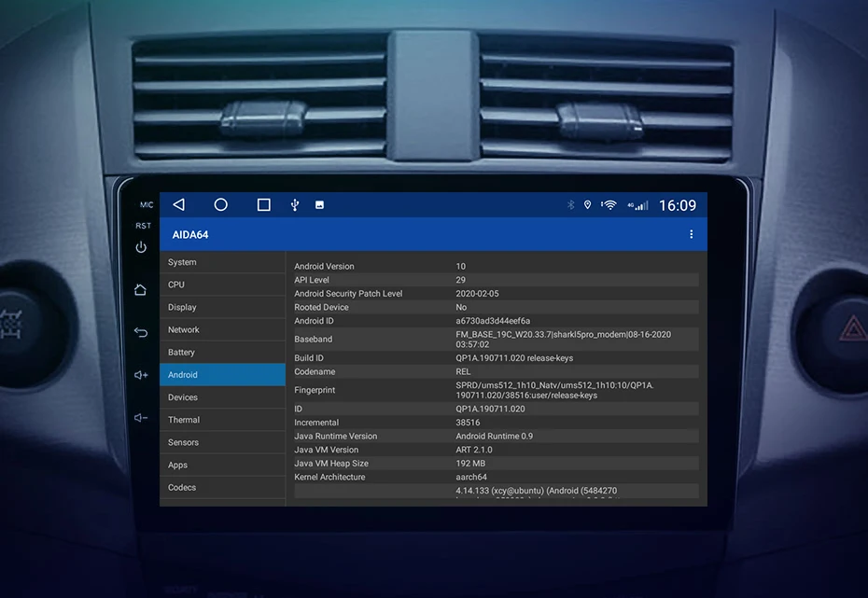Image resolution: width=868 pixels, height=598 pixels.
Task: Open the Network category
Action: click(222, 329)
